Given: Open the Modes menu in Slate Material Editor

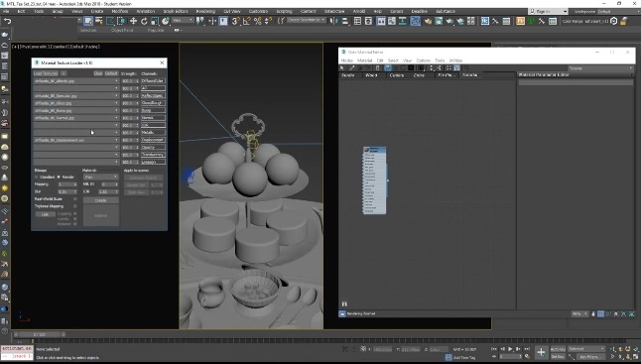Looking at the screenshot, I should (x=347, y=61).
